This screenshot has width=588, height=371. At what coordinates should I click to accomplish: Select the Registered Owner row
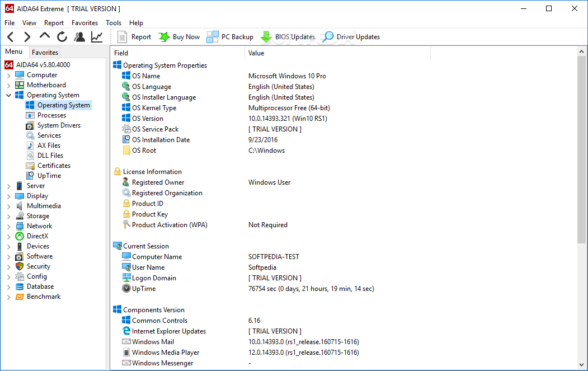pyautogui.click(x=343, y=182)
